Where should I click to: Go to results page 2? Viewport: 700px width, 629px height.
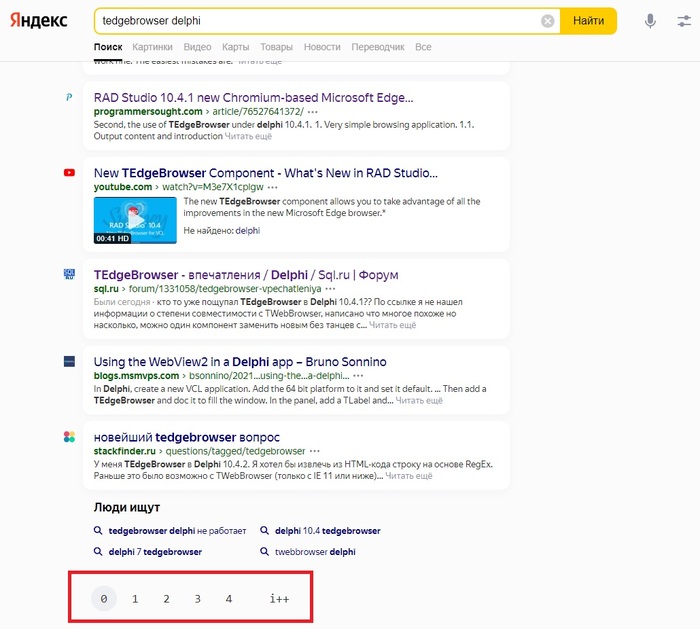point(166,599)
